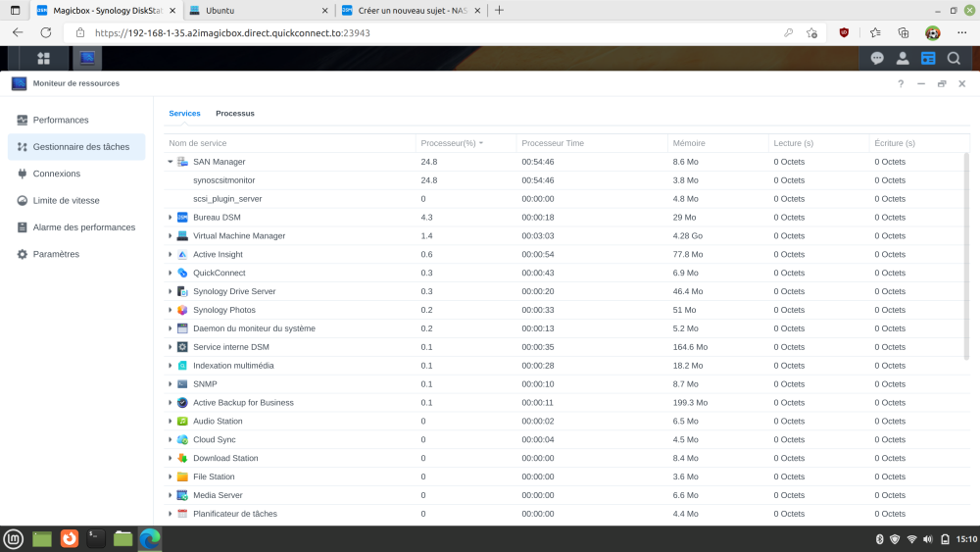The image size is (980, 552).
Task: Select the Resource Monitor taskbar icon
Action: tap(87, 58)
